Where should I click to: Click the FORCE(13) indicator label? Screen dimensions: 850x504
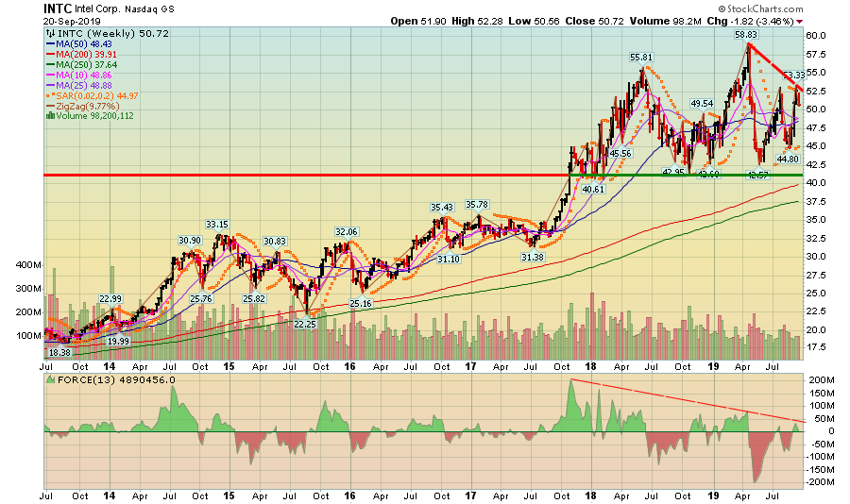pyautogui.click(x=96, y=378)
